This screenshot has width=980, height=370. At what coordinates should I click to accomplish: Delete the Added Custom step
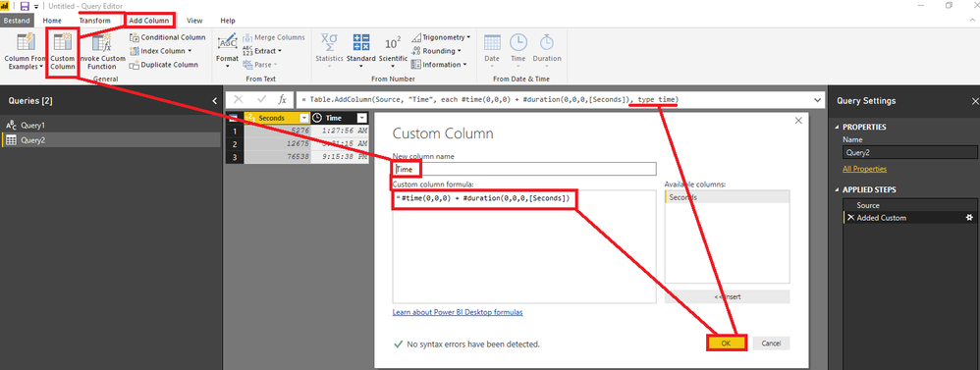[850, 218]
